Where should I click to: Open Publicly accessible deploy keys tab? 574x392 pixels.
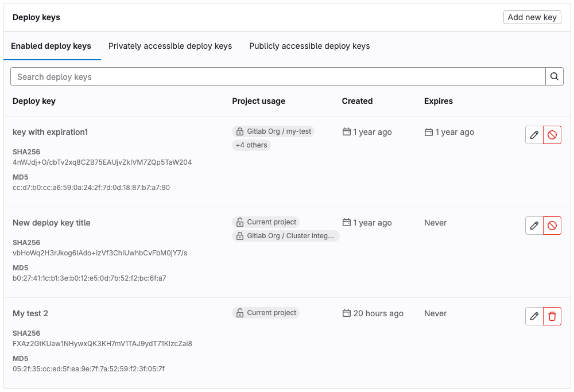coord(309,46)
